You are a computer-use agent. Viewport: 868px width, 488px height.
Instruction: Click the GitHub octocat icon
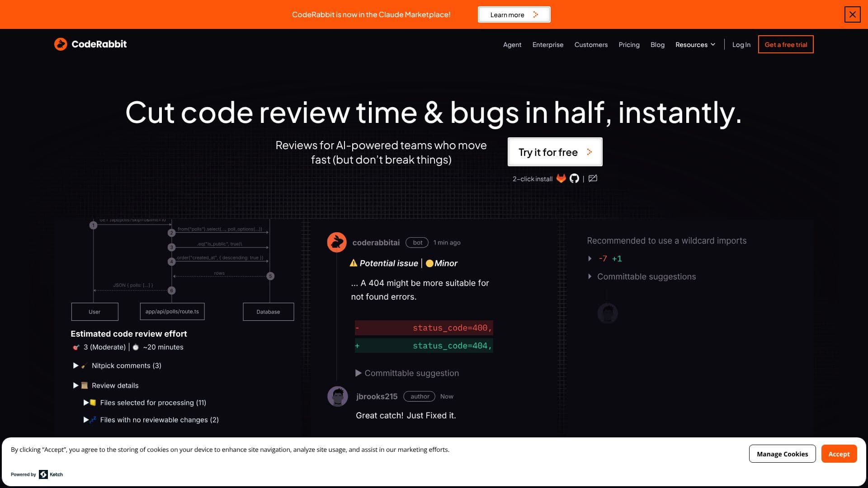tap(574, 178)
